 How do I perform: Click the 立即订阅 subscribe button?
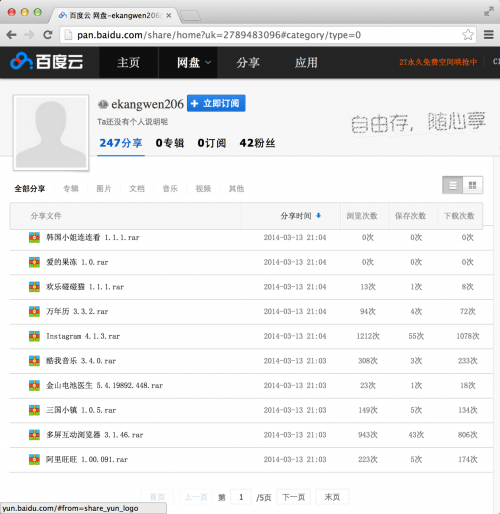216,103
